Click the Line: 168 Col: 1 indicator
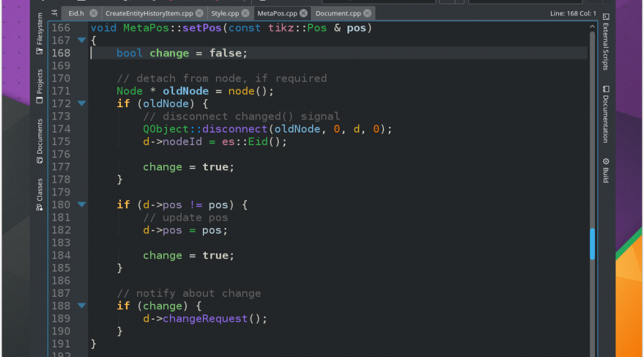 coord(573,13)
